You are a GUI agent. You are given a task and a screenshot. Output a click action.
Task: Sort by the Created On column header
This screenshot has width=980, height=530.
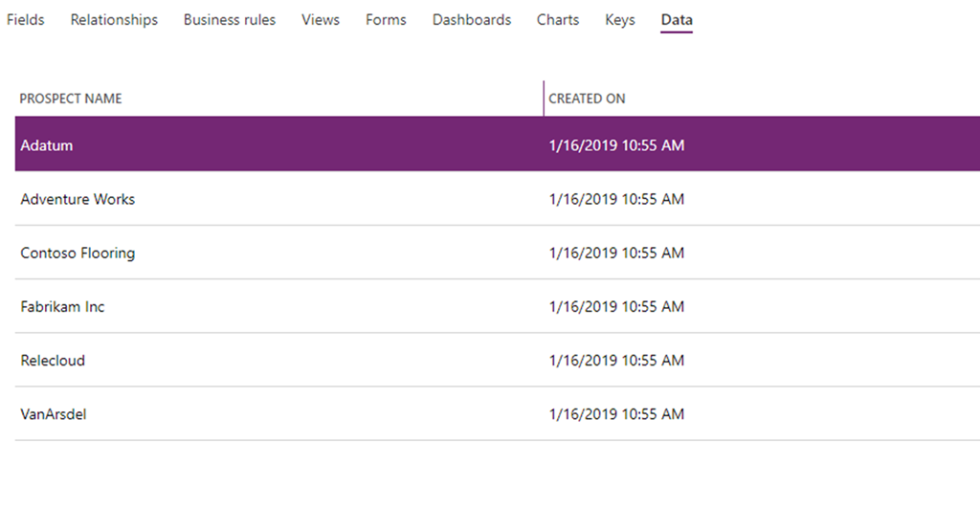click(x=587, y=99)
